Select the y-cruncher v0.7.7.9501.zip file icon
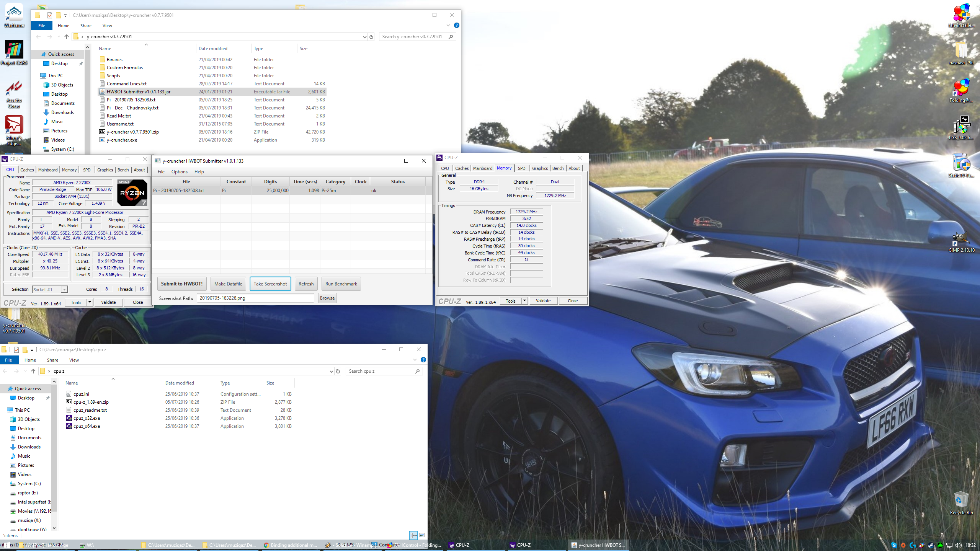 102,132
